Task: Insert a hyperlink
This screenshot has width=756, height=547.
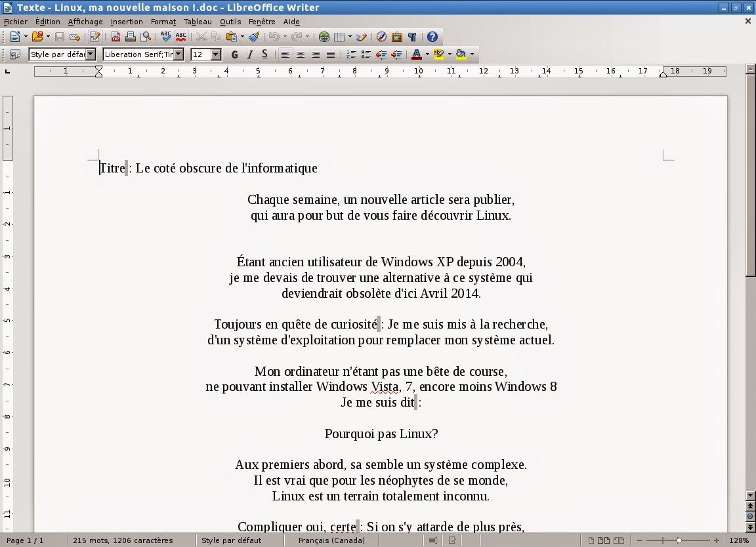Action: click(324, 37)
